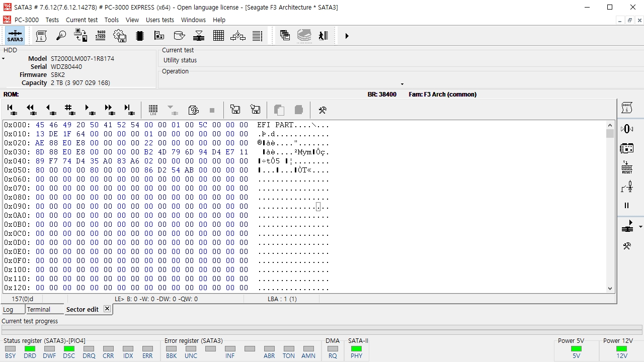Open the View menu

point(132,20)
